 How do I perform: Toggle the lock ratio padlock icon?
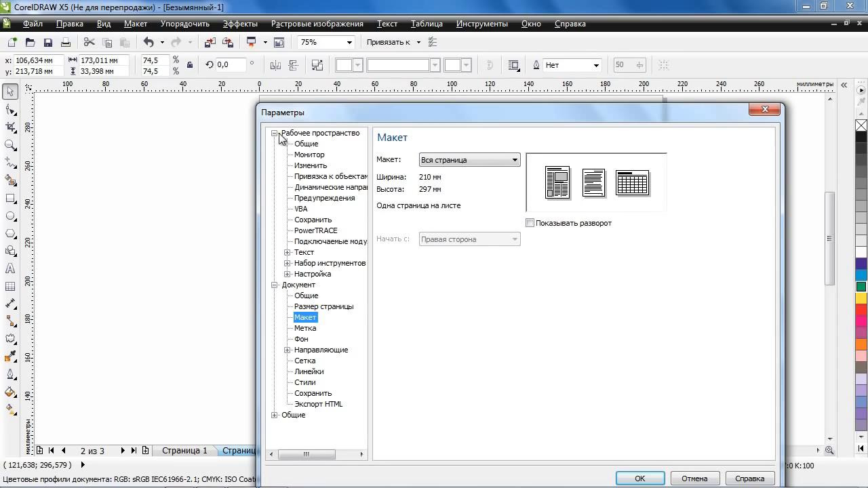coord(190,65)
